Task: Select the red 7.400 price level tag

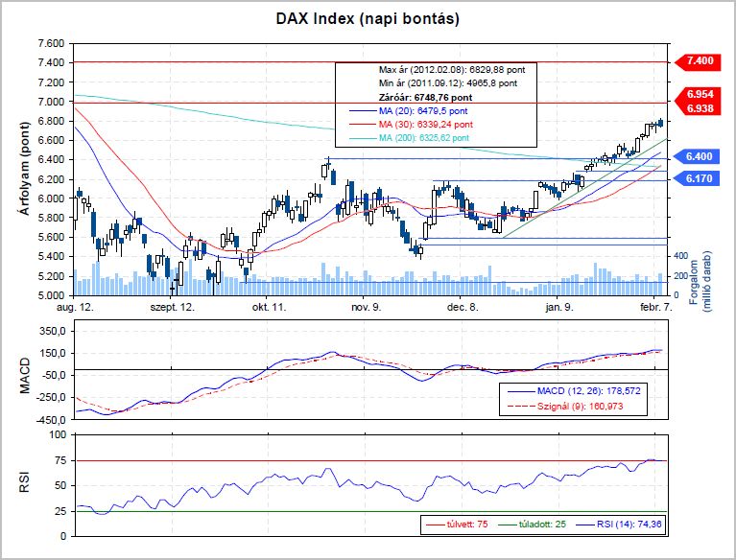Action: (698, 61)
